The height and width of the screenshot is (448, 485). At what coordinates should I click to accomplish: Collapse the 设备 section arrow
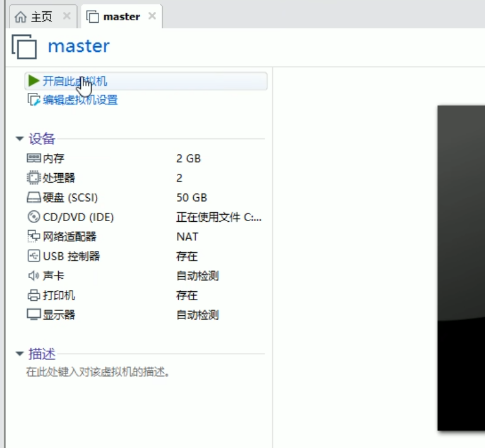pos(20,138)
